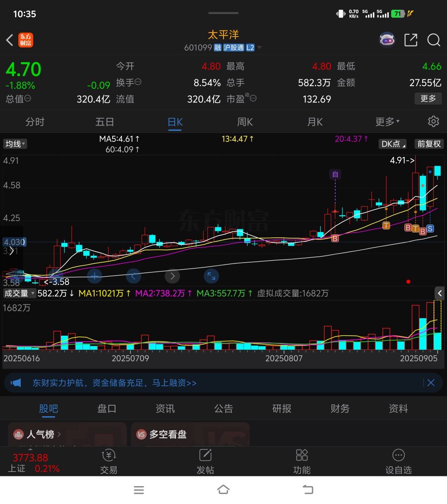
Task: Tap the plus zoom-in chart button
Action: [x=94, y=276]
